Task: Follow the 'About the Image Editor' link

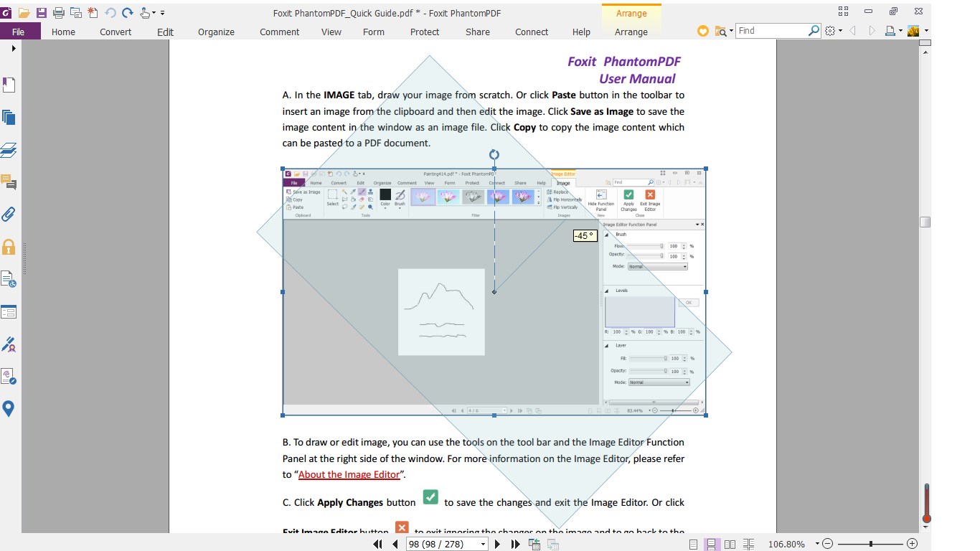Action: (x=349, y=474)
